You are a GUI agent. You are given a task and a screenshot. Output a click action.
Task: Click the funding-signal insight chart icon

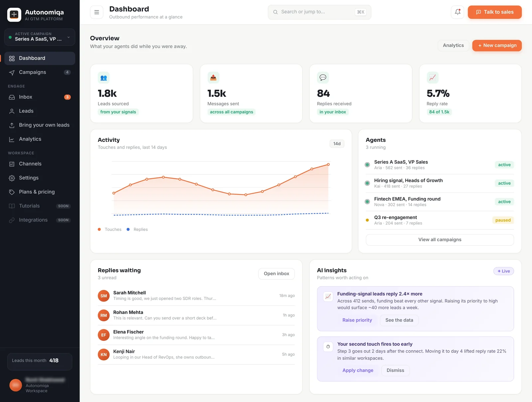(328, 296)
